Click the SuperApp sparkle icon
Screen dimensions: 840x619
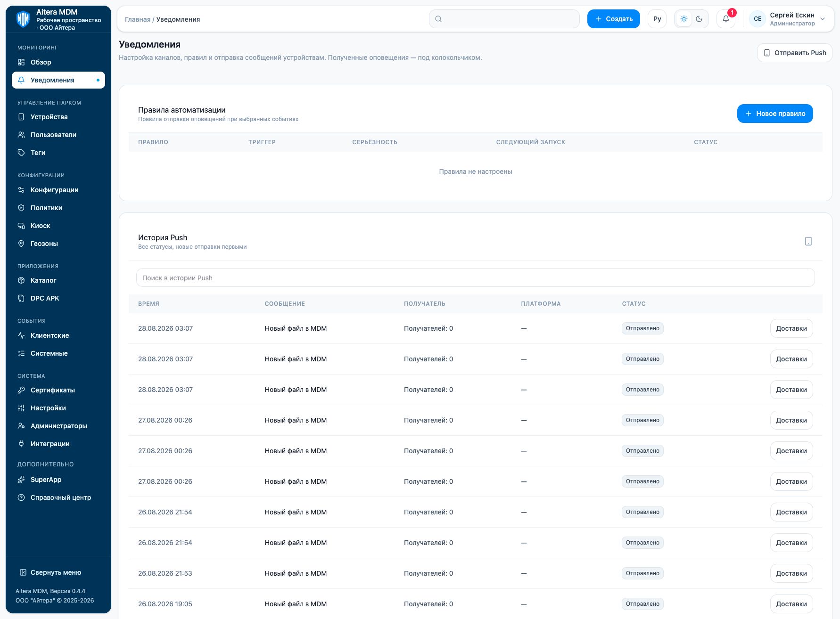21,480
